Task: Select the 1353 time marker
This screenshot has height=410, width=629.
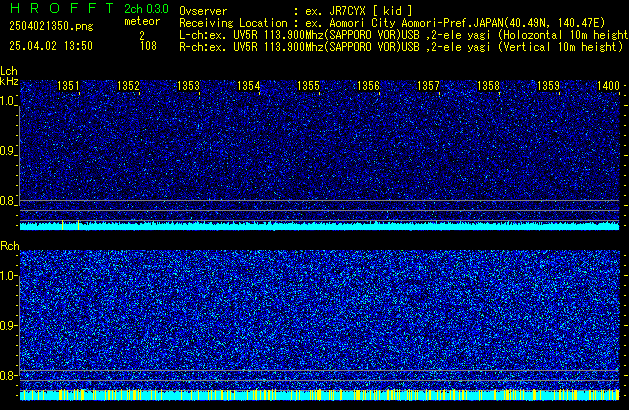Action: pos(188,86)
